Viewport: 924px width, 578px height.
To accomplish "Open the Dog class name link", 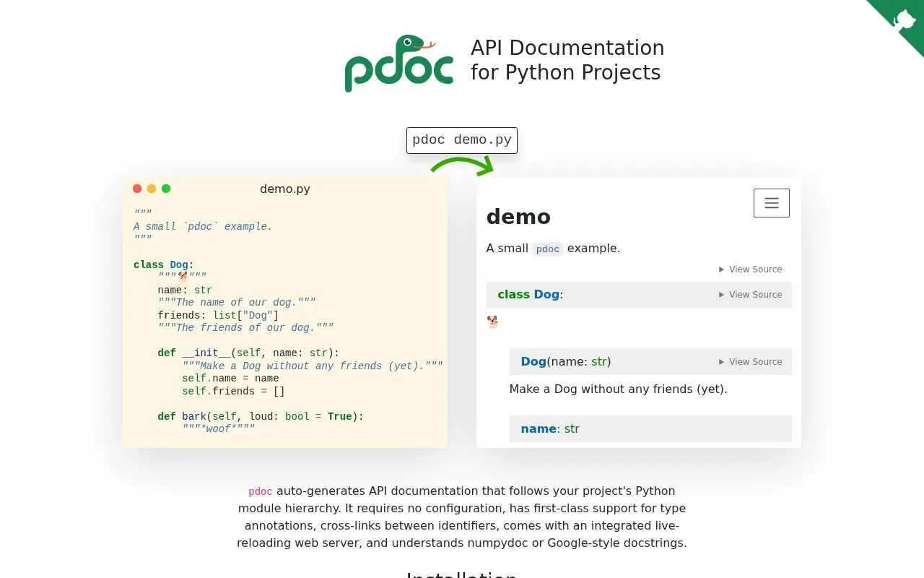I will tap(546, 295).
